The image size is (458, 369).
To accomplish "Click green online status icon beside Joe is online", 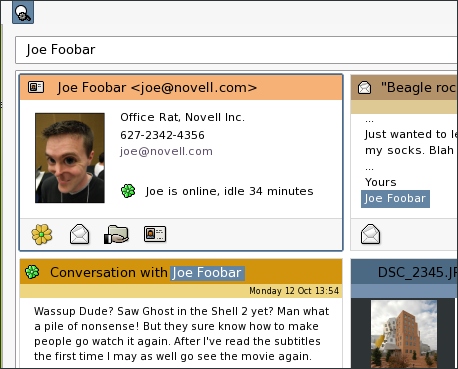I will pos(128,191).
